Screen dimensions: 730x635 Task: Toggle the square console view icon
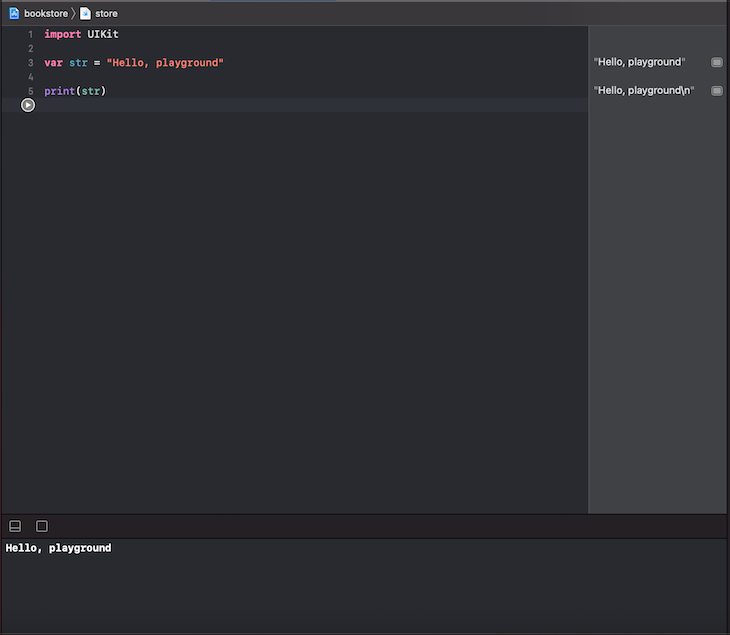42,526
